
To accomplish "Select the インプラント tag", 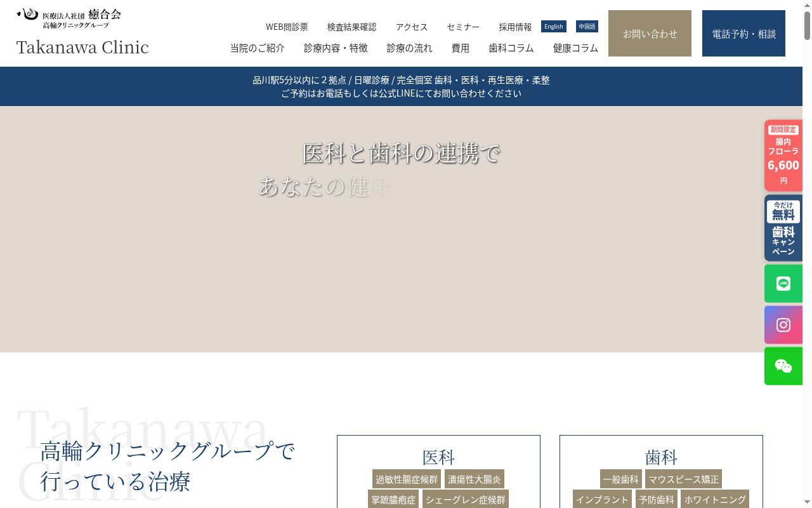I will [x=602, y=499].
